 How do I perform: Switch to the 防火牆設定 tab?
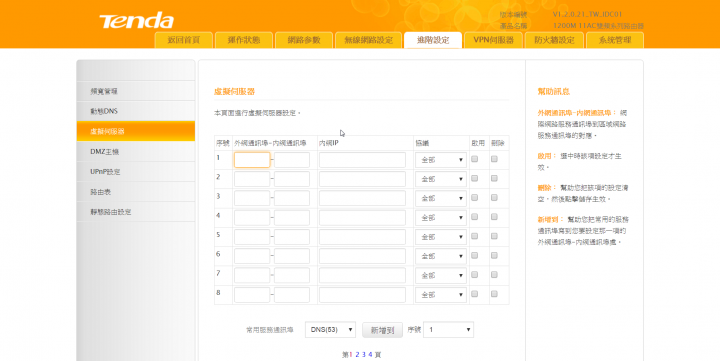point(554,40)
